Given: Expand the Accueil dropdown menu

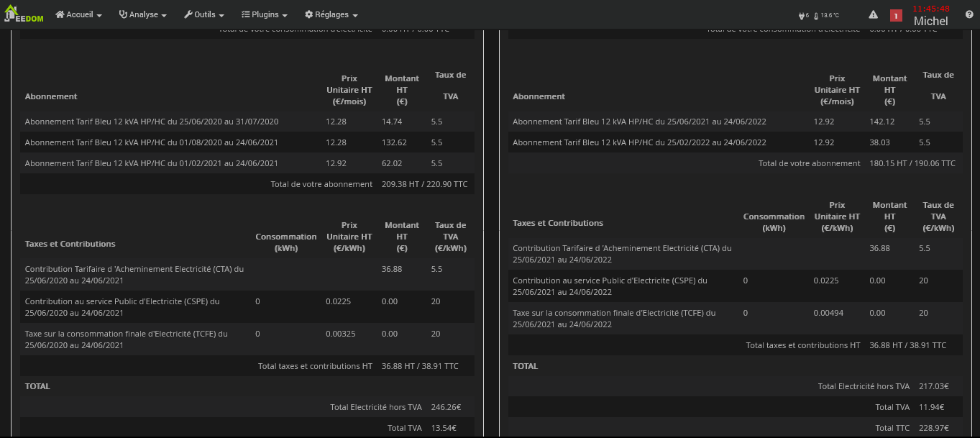Looking at the screenshot, I should point(78,14).
